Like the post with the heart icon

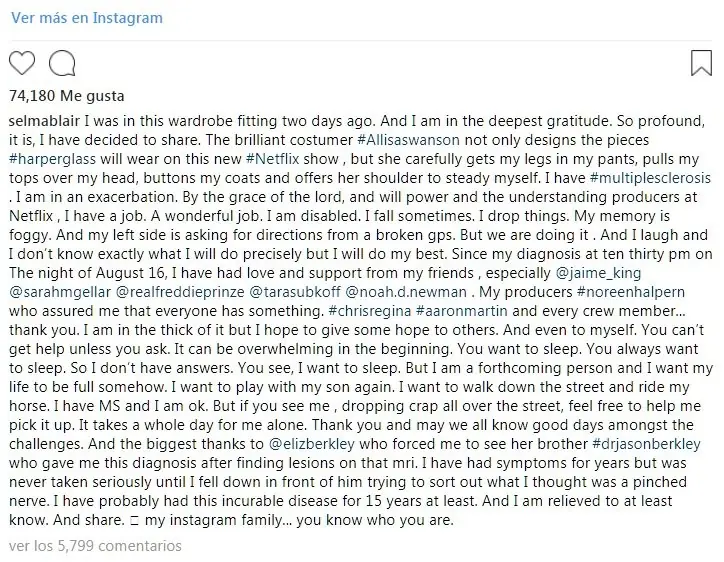pos(22,63)
